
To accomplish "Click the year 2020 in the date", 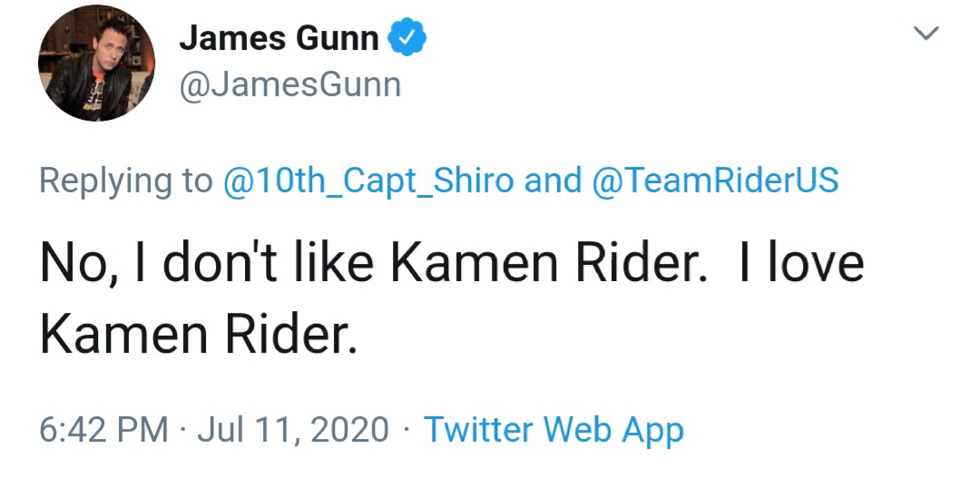I will pyautogui.click(x=349, y=429).
